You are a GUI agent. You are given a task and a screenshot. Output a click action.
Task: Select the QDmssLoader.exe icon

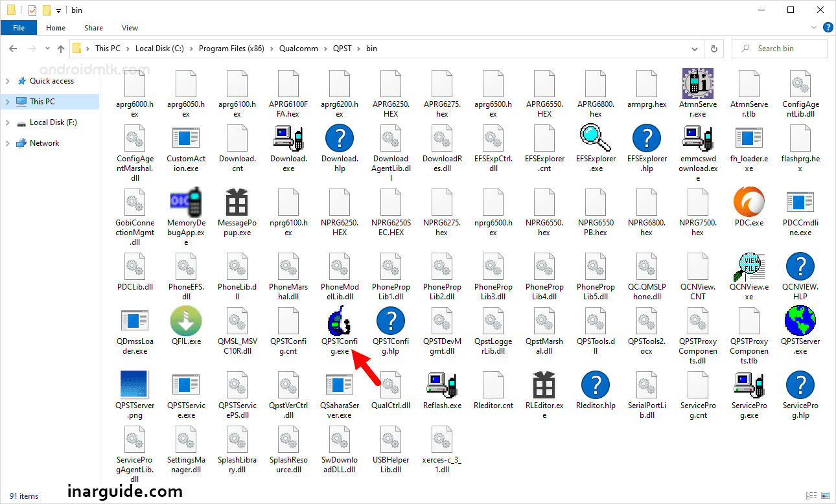135,321
